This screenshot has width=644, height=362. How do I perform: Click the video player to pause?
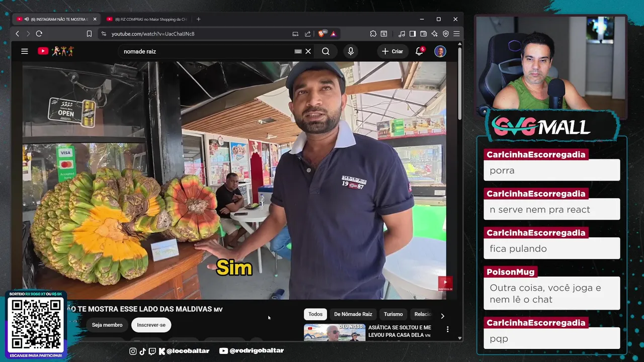coord(234,180)
